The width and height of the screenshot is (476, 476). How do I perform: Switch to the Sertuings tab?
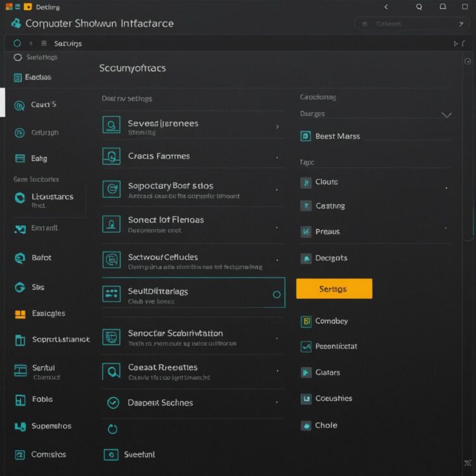tap(67, 44)
